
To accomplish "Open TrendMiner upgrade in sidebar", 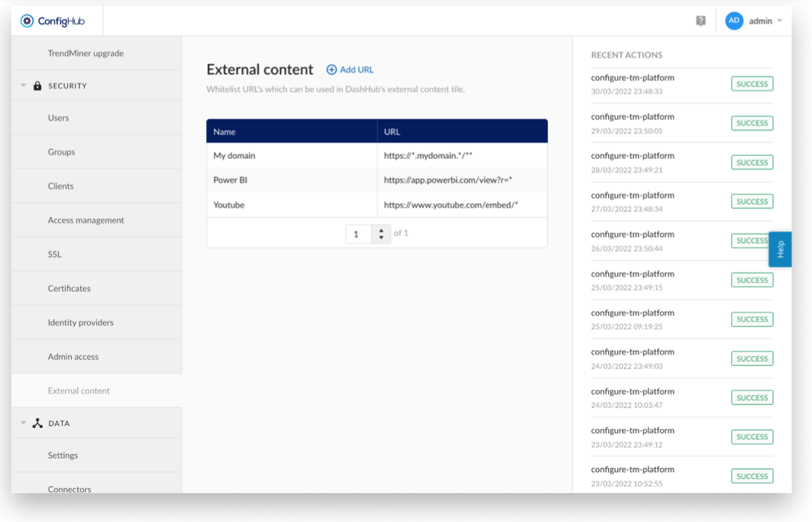I will (x=86, y=53).
